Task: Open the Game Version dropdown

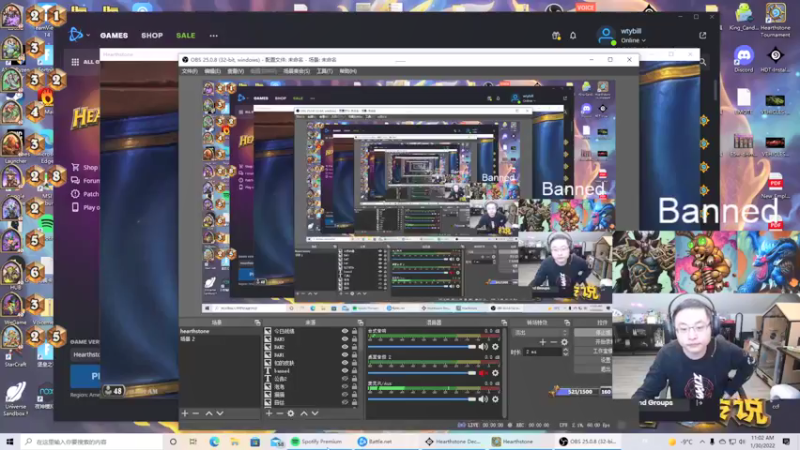Action: (85, 355)
